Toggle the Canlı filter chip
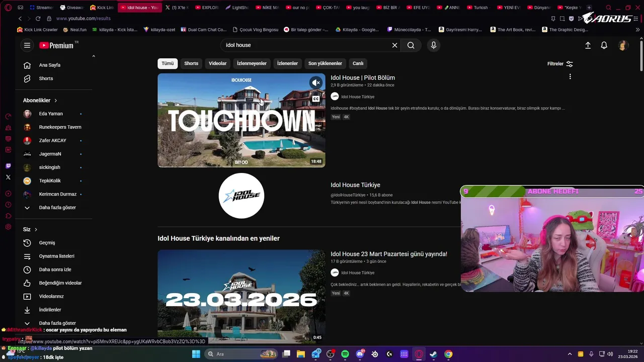The width and height of the screenshot is (644, 362). tap(358, 63)
